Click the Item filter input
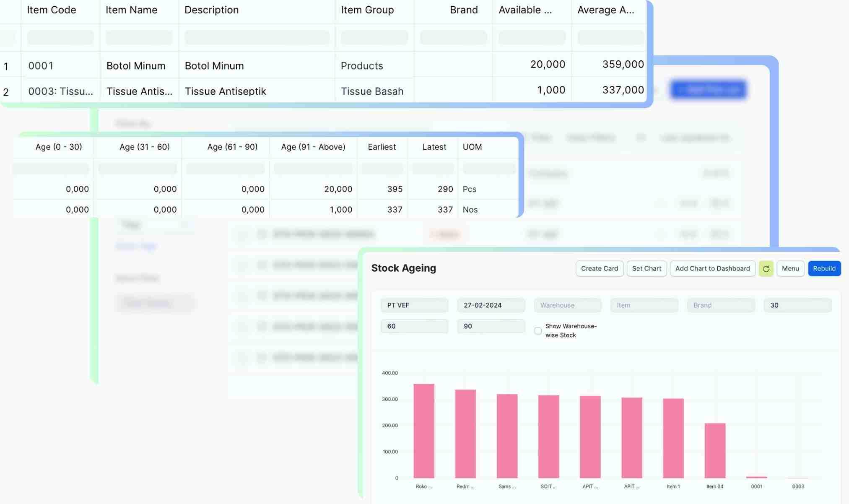The image size is (849, 504). point(644,305)
